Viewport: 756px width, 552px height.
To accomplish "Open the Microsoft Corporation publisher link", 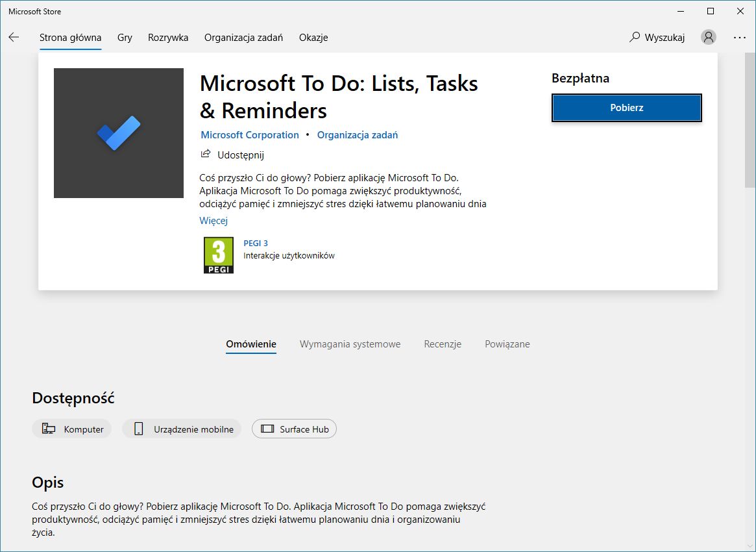I will pyautogui.click(x=249, y=134).
